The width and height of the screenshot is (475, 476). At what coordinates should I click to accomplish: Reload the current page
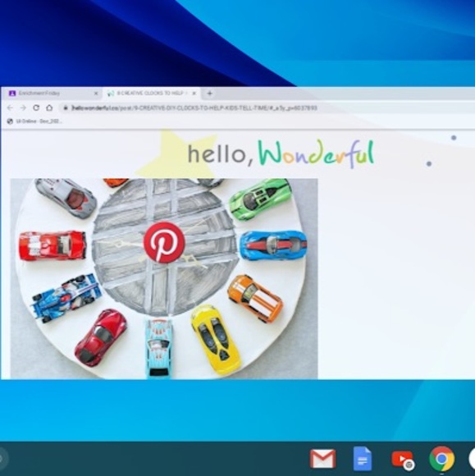(x=36, y=108)
